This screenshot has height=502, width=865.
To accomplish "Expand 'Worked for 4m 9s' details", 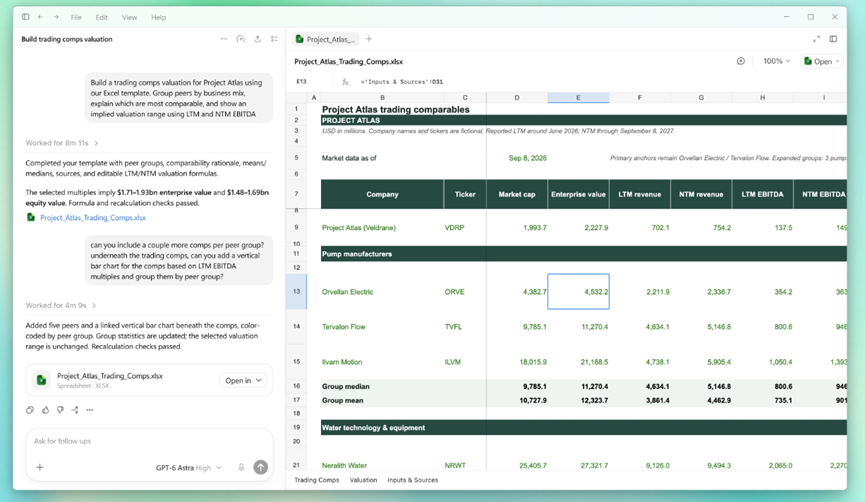I will 61,305.
